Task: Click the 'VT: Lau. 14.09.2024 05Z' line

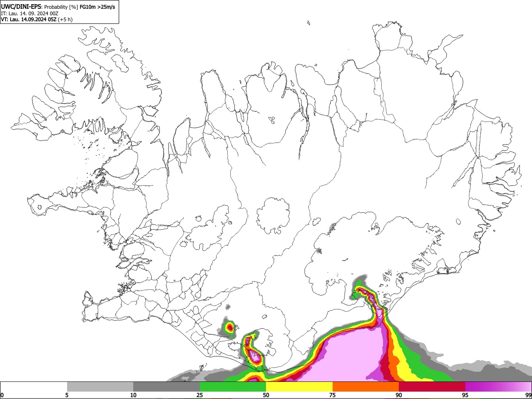Action: (x=29, y=19)
